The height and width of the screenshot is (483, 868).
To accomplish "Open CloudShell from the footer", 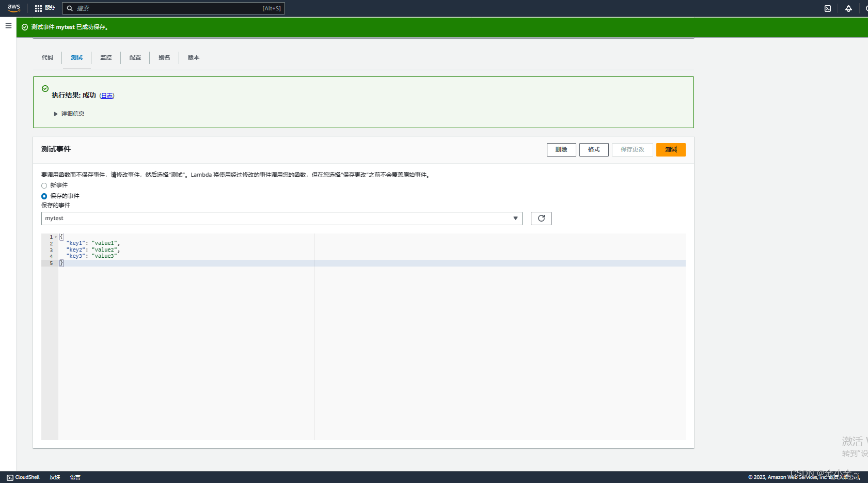I will 23,477.
